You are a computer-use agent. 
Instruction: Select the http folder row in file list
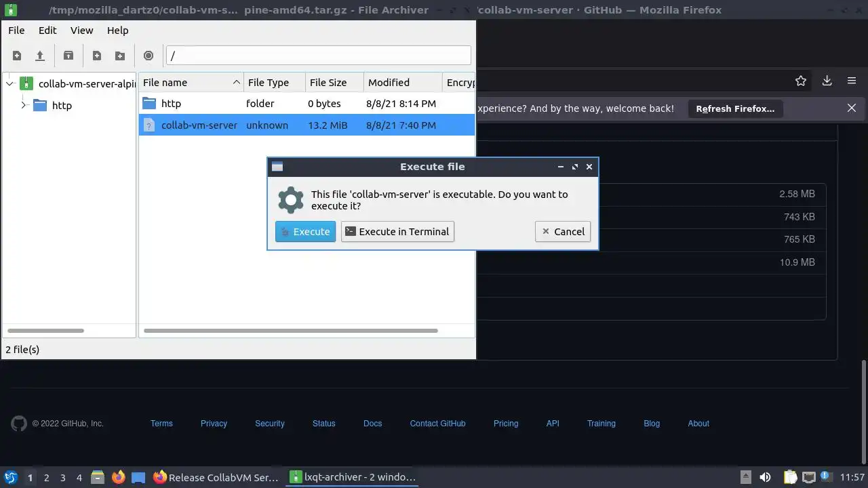tap(307, 104)
